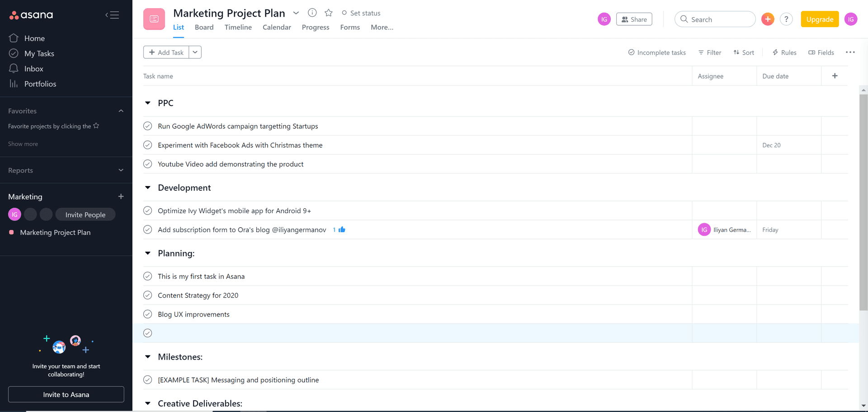Open the Sort options
This screenshot has width=868, height=412.
pyautogui.click(x=744, y=52)
